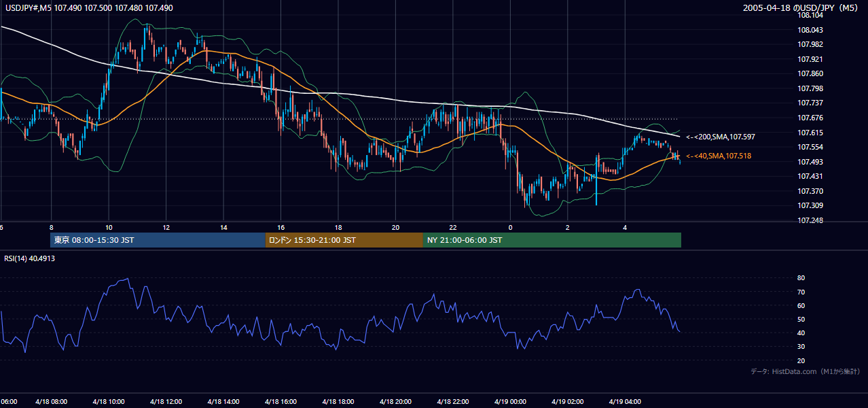Screen dimensions: 868x408
Task: Select the NY session bar 21:00-06:00 JST
Action: (x=552, y=240)
